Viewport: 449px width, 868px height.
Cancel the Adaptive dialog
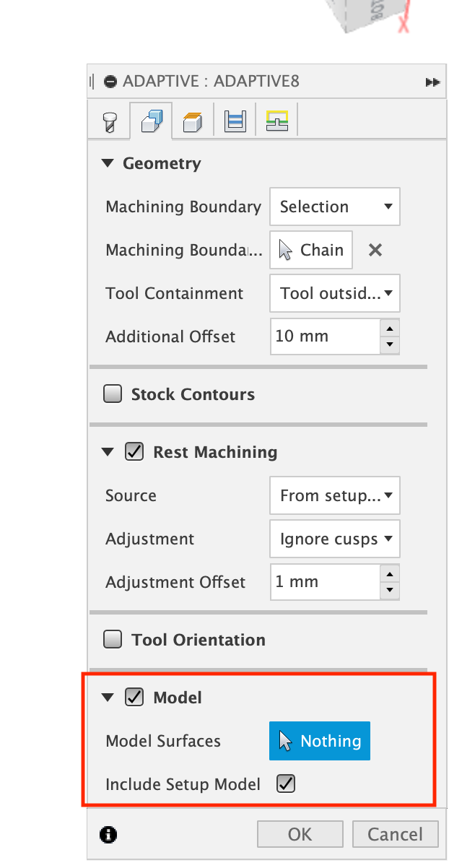tap(395, 834)
